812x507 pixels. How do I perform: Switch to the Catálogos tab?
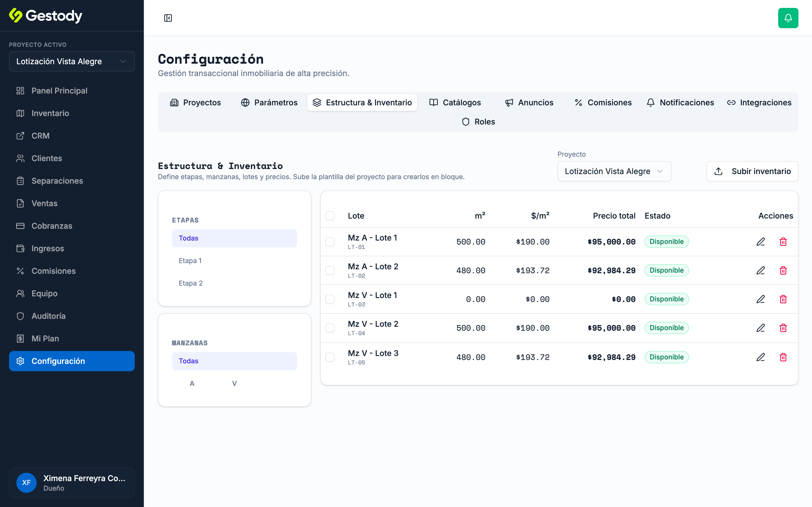click(455, 103)
